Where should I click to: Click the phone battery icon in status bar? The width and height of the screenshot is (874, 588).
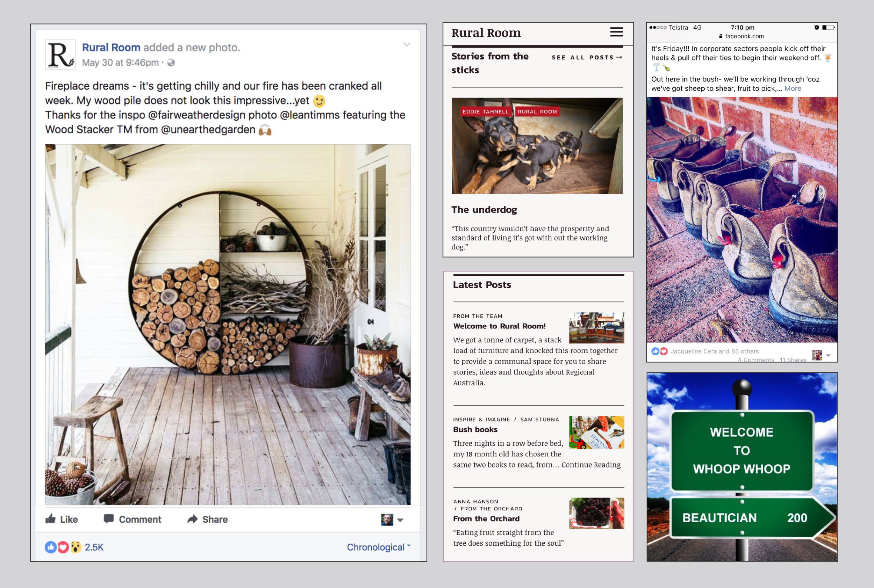[828, 27]
